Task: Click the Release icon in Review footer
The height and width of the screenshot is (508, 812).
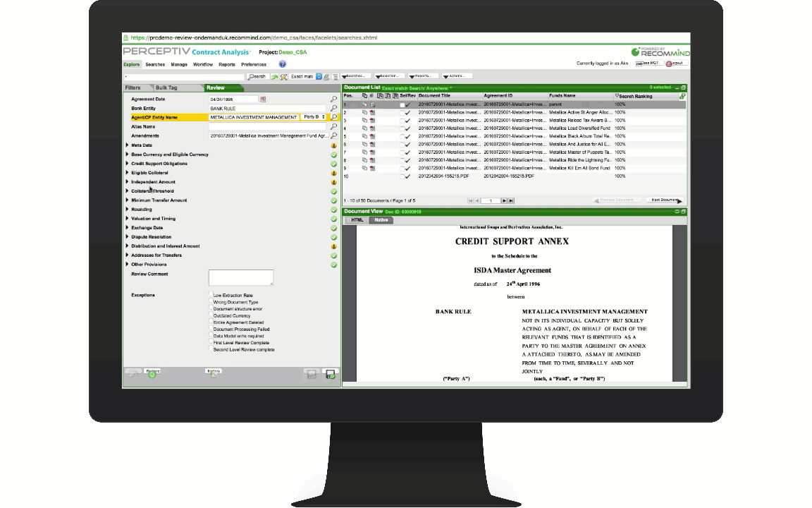Action: [152, 373]
